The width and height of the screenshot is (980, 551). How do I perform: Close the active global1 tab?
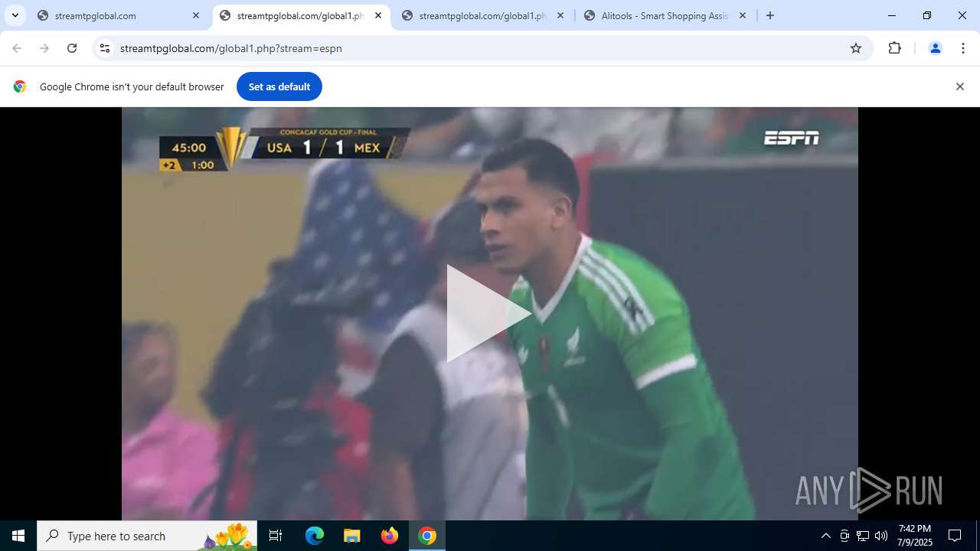pyautogui.click(x=378, y=15)
